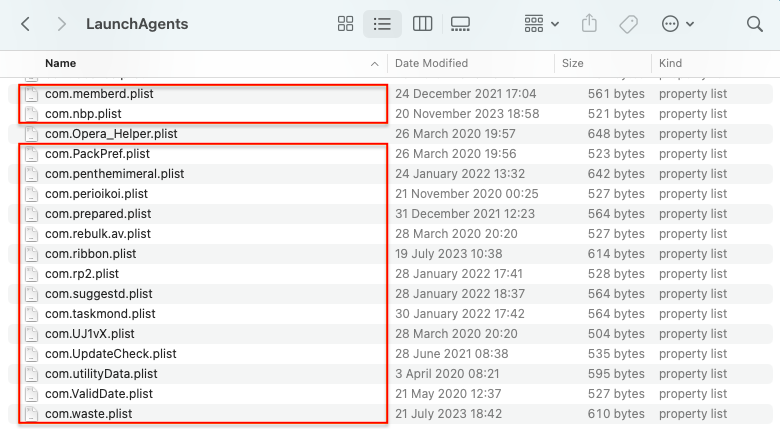The width and height of the screenshot is (780, 431).
Task: Click size value 614 bytes
Action: point(616,253)
